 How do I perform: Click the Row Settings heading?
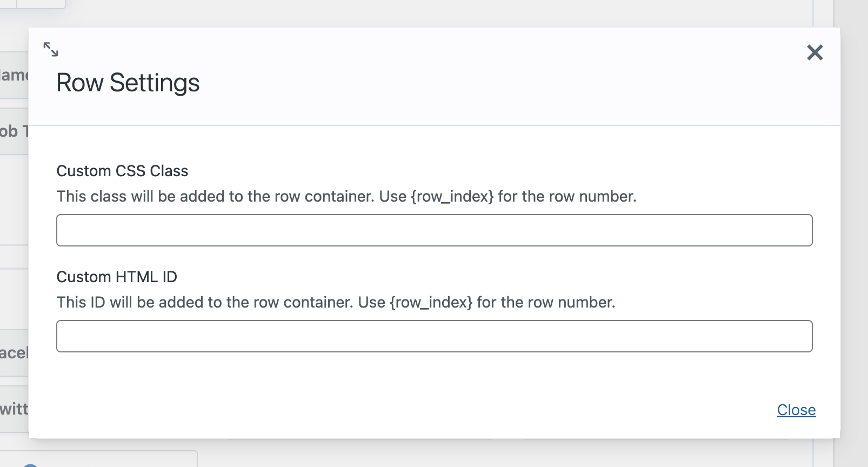pos(128,82)
